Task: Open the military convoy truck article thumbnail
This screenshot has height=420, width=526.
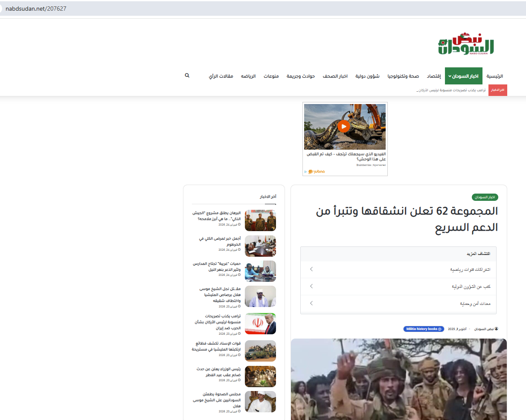Action: click(x=260, y=351)
